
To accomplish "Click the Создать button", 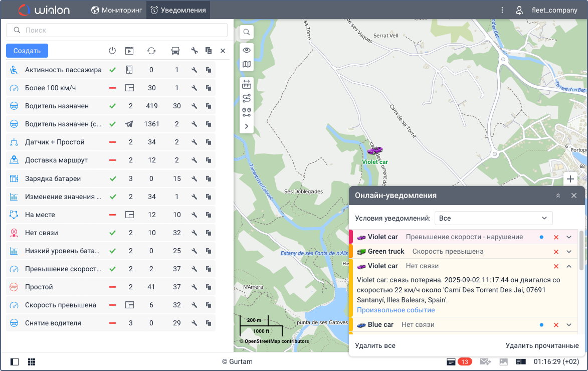I will 27,51.
